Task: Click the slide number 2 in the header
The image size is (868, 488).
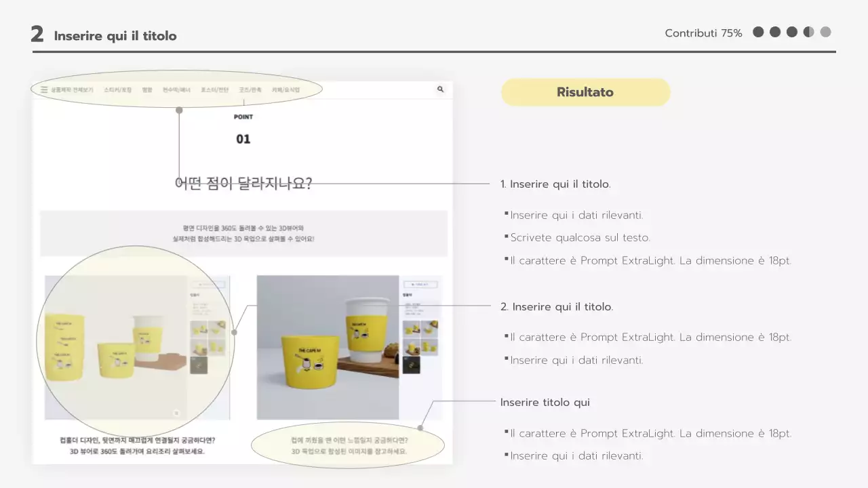Action: point(37,35)
